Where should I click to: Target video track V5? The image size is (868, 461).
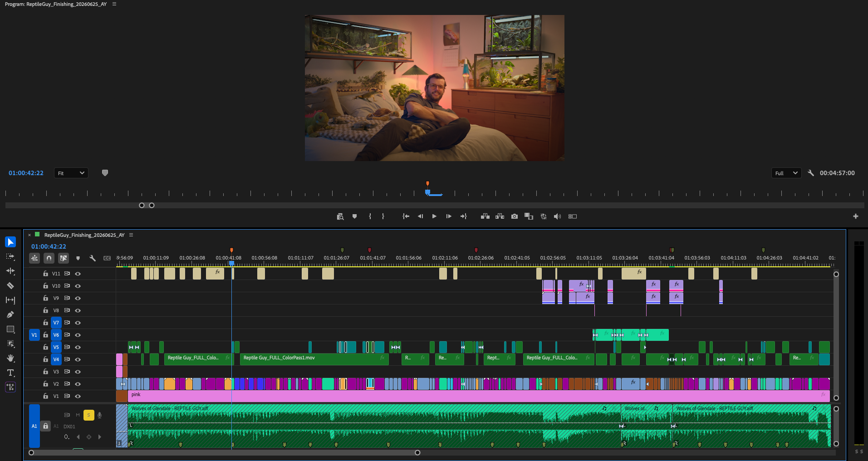(56, 347)
